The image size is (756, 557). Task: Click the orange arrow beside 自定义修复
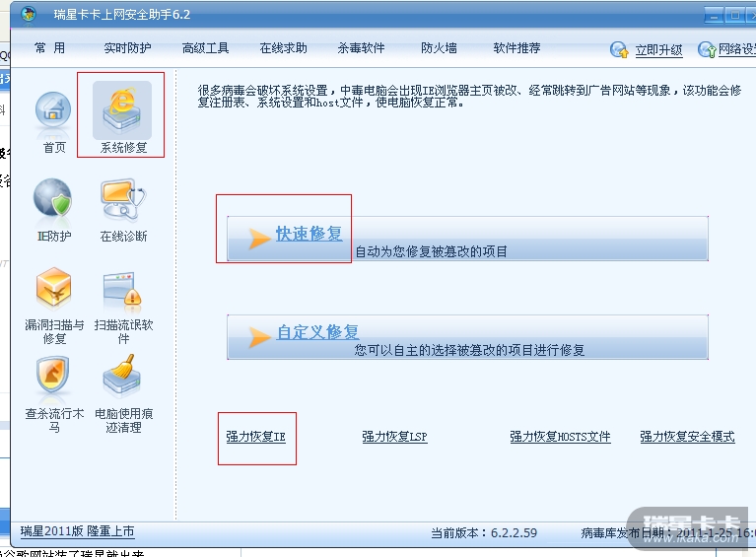[x=259, y=336]
